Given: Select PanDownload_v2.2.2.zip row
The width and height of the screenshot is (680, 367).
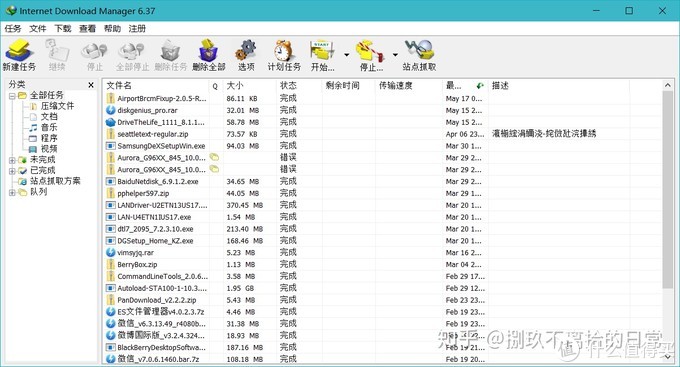Looking at the screenshot, I should click(383, 300).
